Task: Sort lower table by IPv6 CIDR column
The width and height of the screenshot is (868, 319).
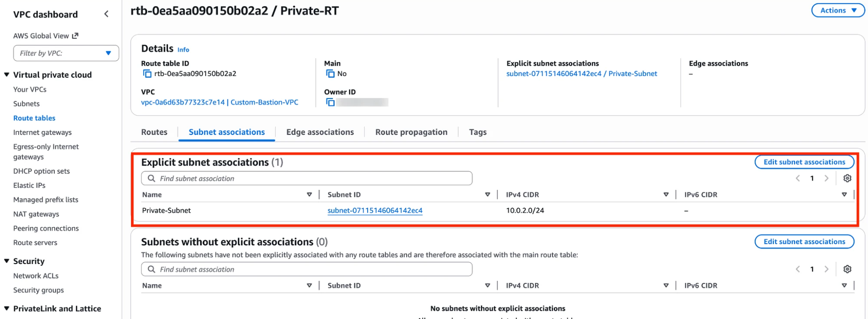Action: 844,285
